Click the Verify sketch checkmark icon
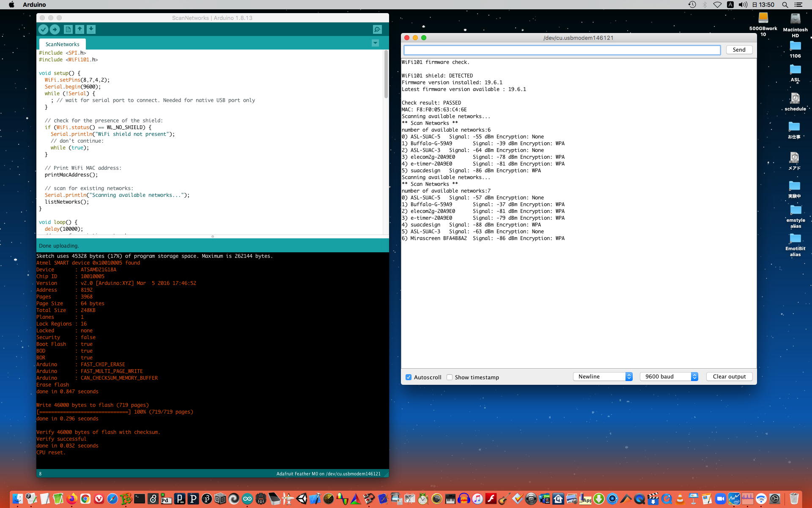Viewport: 812px width, 508px height. coord(43,29)
